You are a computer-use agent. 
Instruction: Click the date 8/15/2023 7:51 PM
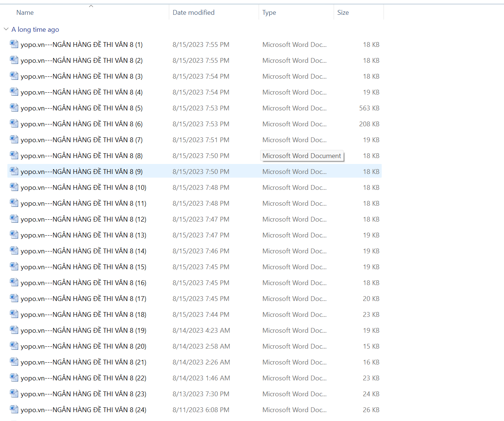[x=201, y=140]
